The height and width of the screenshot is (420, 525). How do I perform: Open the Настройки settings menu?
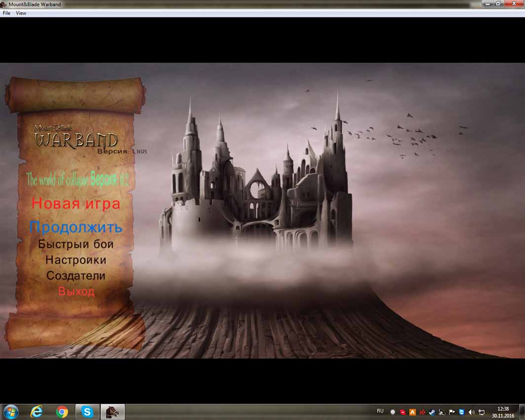click(x=76, y=260)
